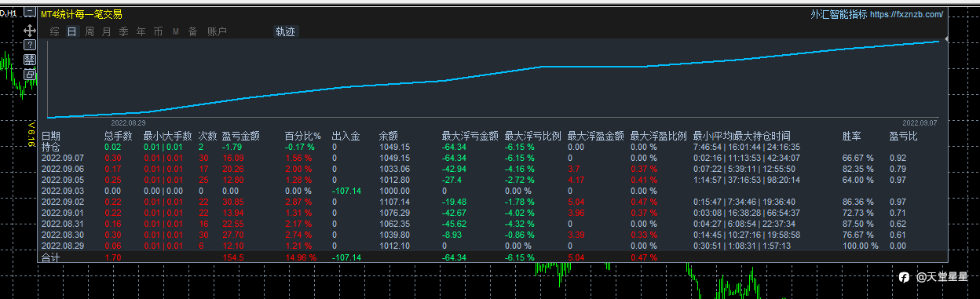Viewport: 980px width, 299px height.
Task: Click the 胜率 column header
Action: tap(852, 136)
